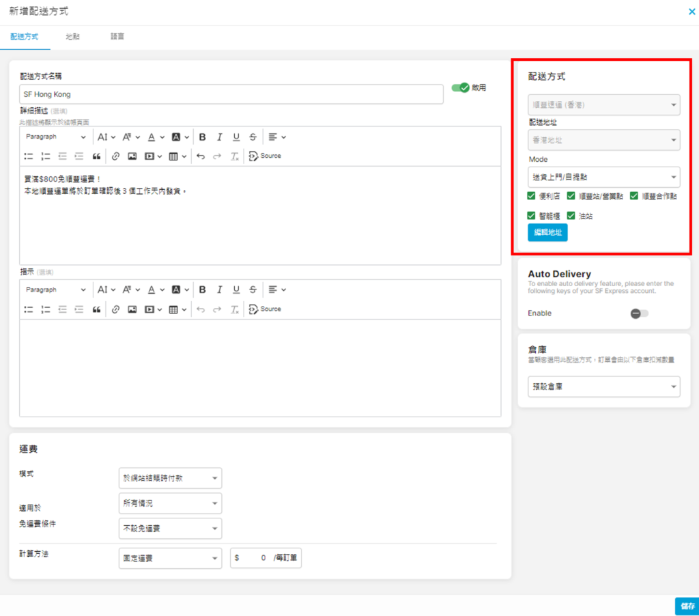The width and height of the screenshot is (699, 616).
Task: Click bulleted list in the 指示 editor
Action: coord(29,309)
